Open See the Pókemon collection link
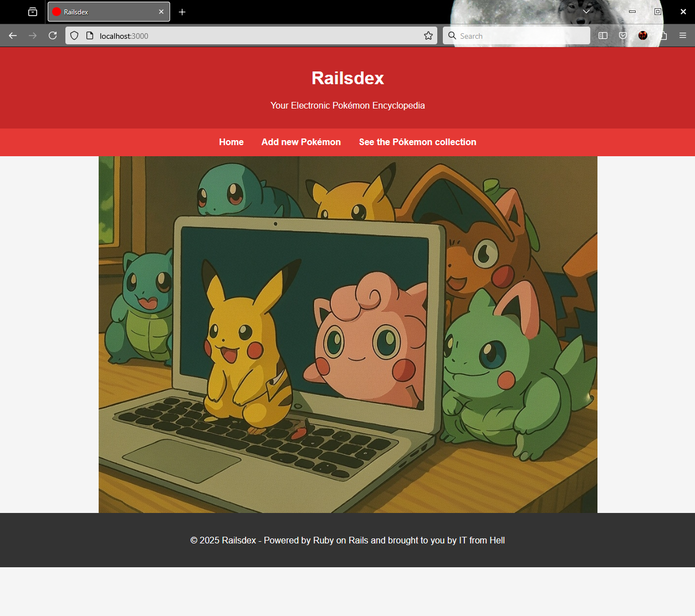695x616 pixels. (417, 142)
